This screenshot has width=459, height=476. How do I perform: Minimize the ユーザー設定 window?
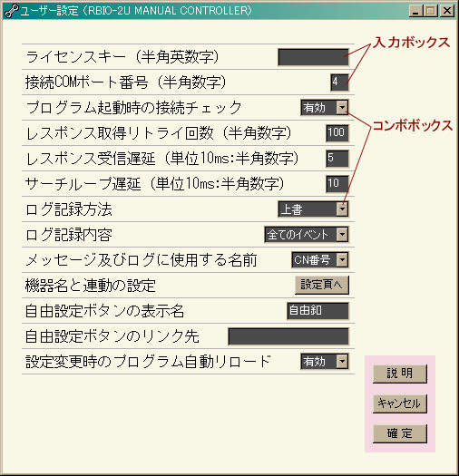[x=416, y=11]
